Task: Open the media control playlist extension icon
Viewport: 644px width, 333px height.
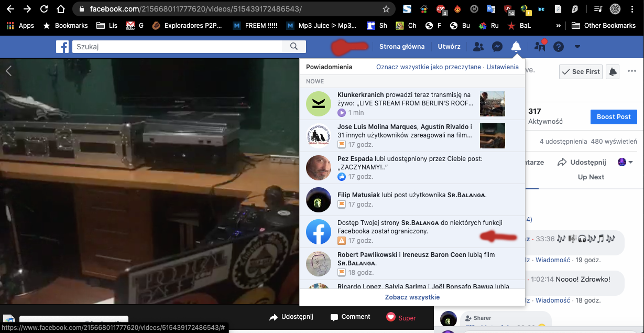Action: 599,9
